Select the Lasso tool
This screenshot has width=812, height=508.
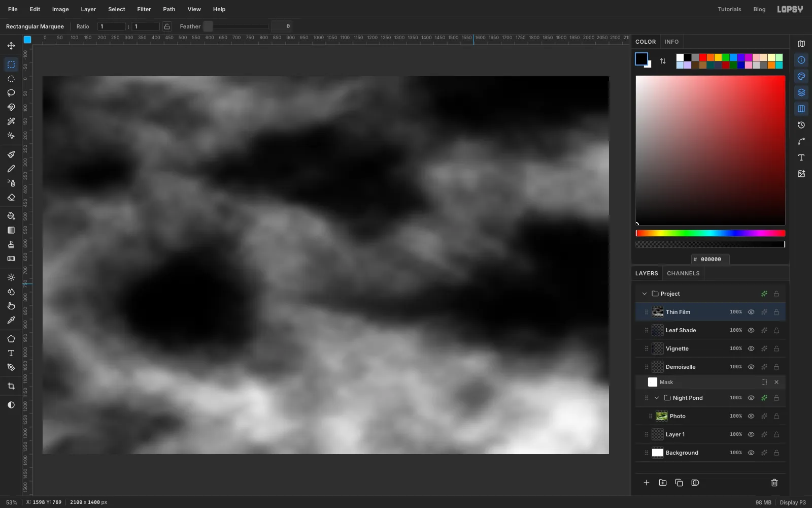coord(11,93)
